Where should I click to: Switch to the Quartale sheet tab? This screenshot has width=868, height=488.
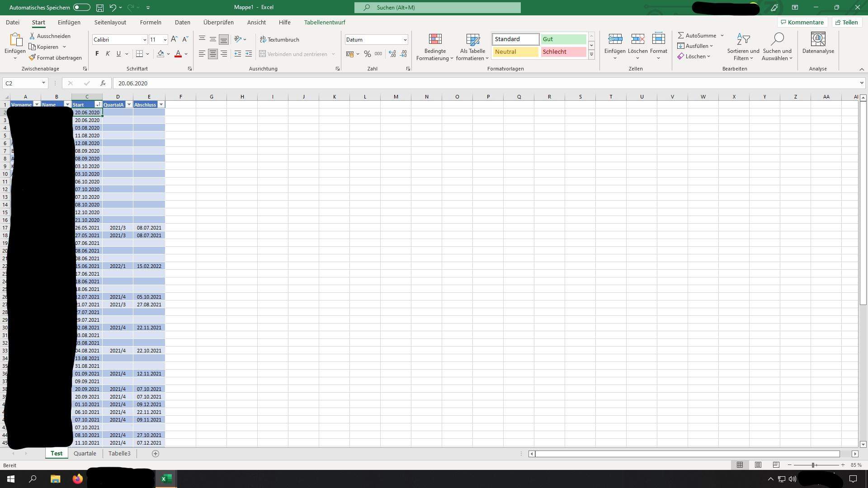click(x=85, y=453)
